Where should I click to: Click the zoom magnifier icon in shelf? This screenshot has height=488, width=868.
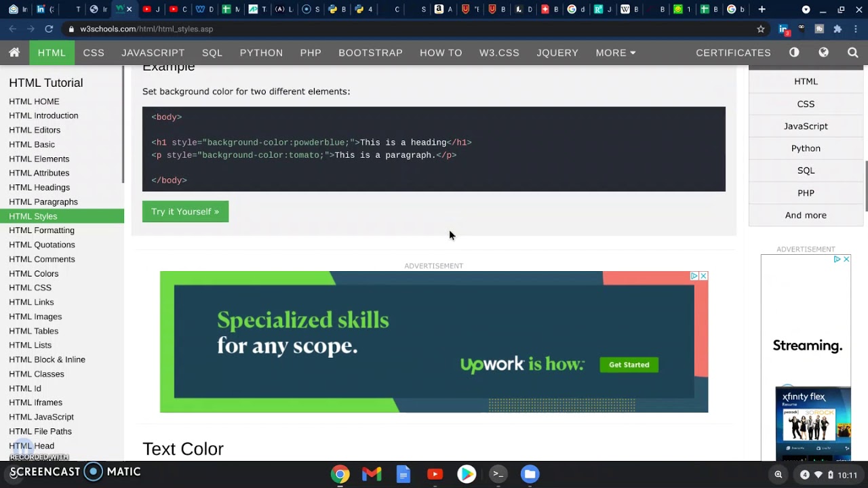pos(778,474)
